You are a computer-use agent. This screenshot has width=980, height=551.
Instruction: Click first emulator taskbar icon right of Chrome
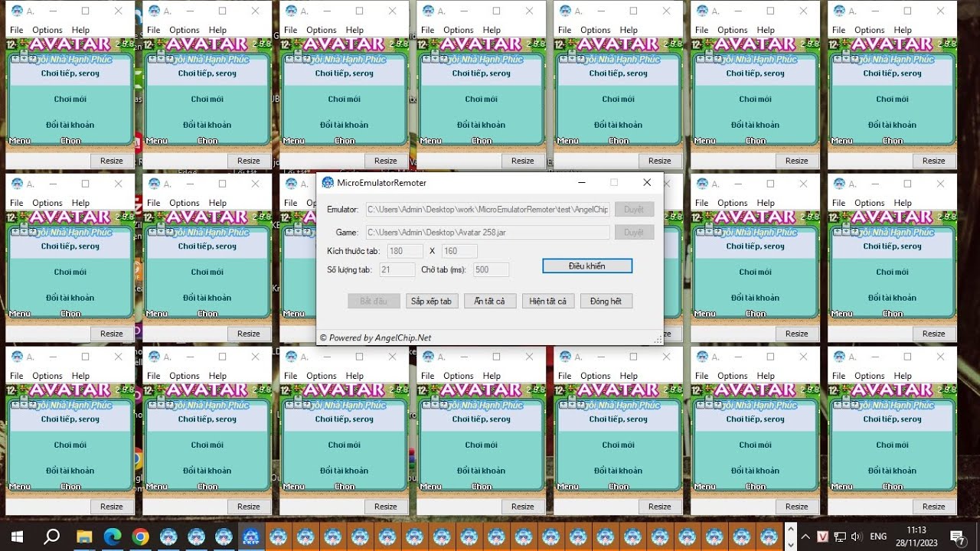tap(168, 536)
